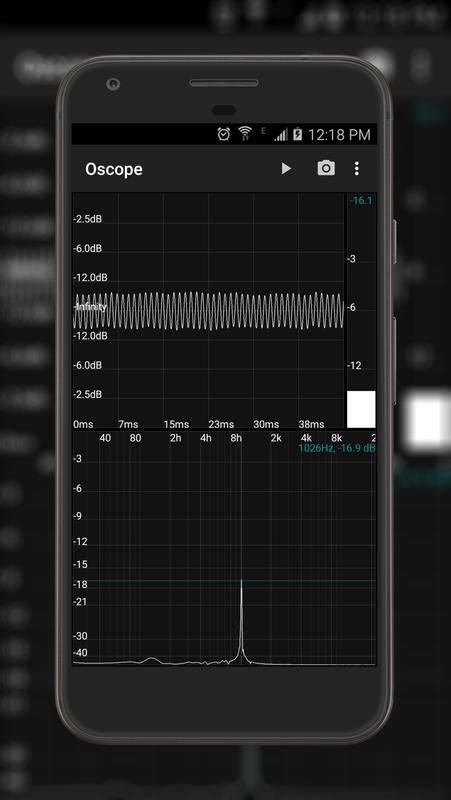Tap the -21 spectrum dB label

81,602
